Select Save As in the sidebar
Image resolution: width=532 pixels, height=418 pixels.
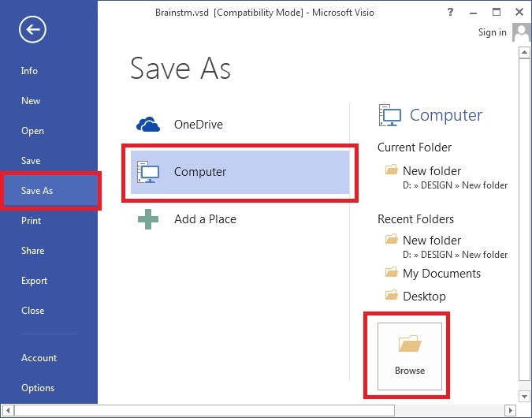(36, 191)
